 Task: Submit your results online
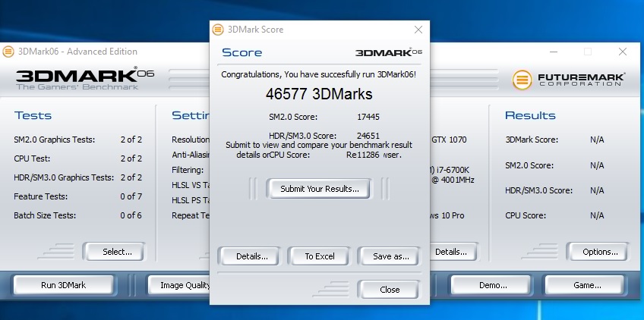[320, 189]
